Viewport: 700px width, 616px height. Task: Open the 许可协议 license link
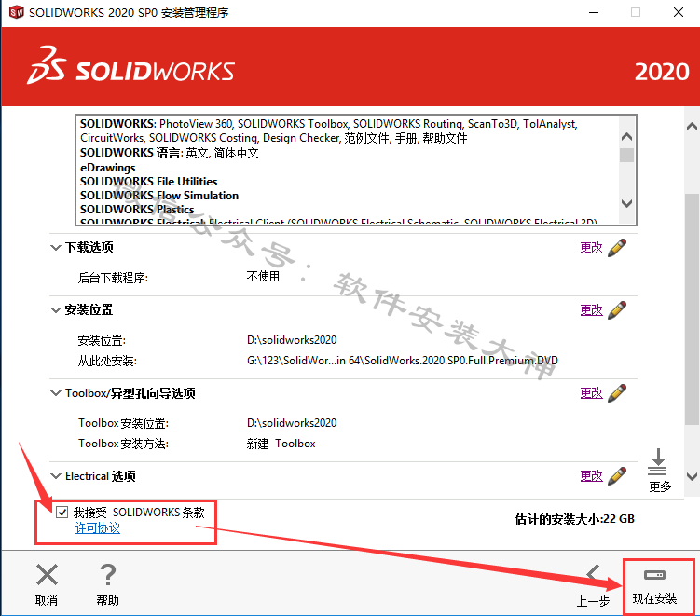(x=98, y=528)
